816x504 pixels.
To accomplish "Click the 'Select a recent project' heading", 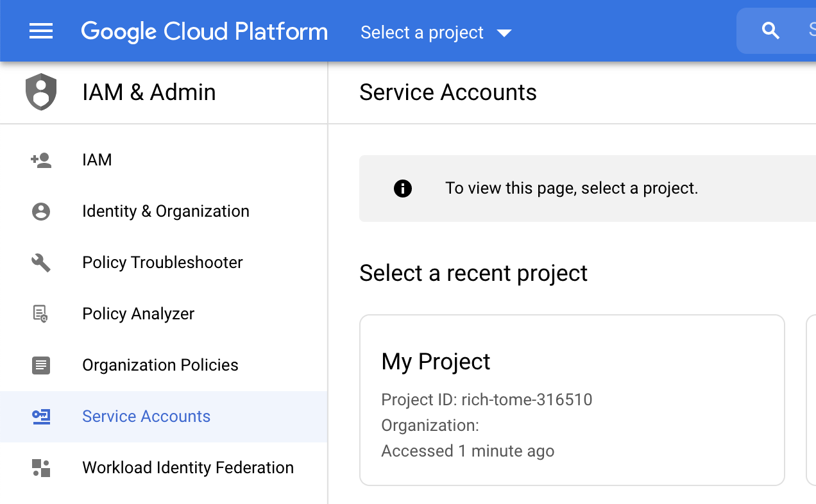I will 473,273.
